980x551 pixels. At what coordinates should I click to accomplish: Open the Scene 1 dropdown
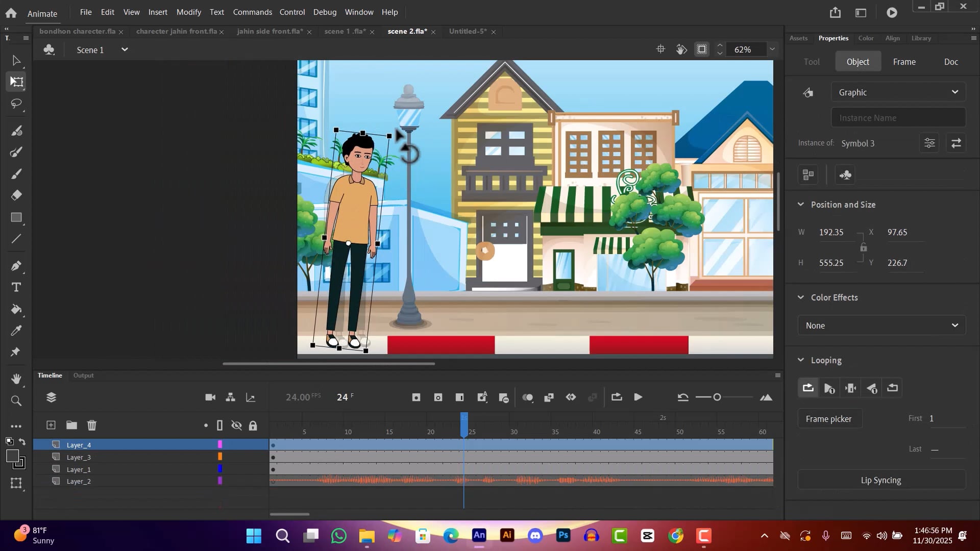click(x=124, y=49)
